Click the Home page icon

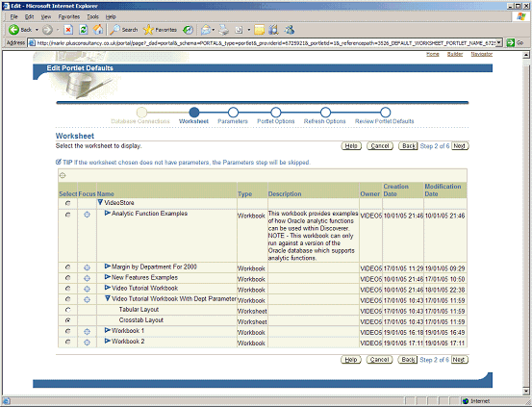[x=98, y=30]
